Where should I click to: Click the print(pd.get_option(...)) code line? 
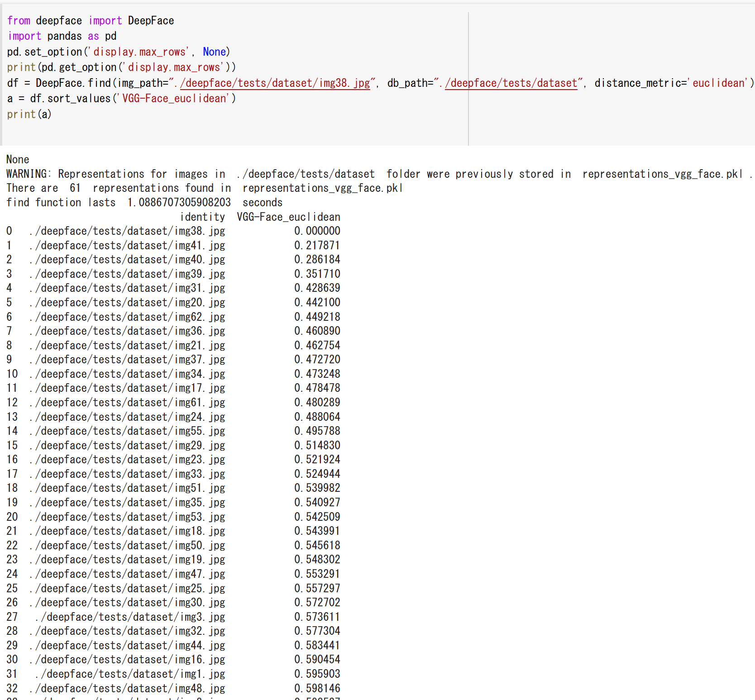(x=121, y=67)
